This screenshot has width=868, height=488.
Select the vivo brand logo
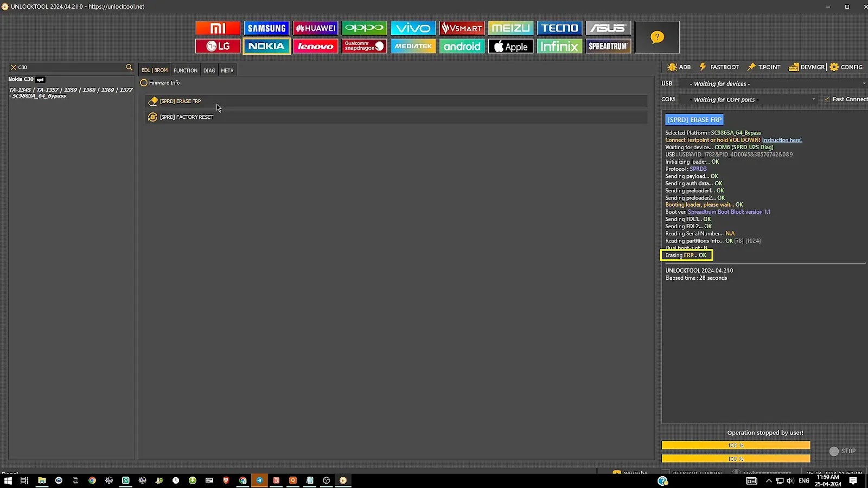pyautogui.click(x=413, y=28)
